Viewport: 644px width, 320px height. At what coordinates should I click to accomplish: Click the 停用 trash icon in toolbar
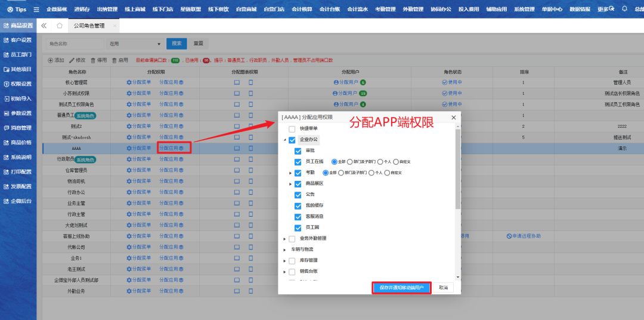click(x=93, y=60)
